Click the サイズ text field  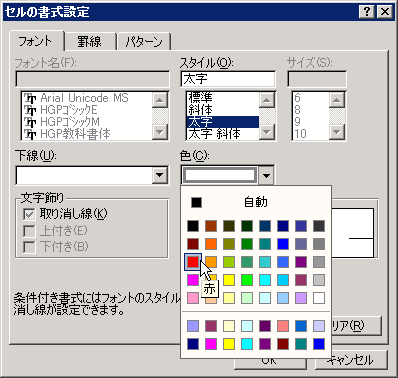[317, 79]
